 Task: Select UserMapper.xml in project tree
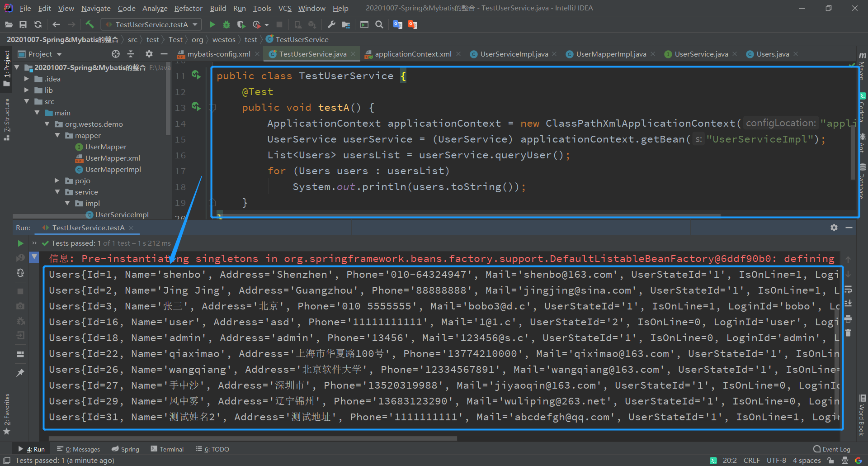[x=113, y=158]
